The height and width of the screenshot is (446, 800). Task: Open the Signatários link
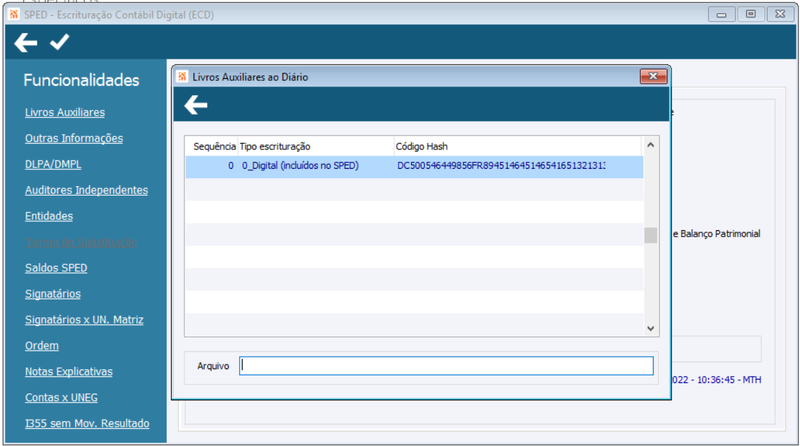coord(53,294)
